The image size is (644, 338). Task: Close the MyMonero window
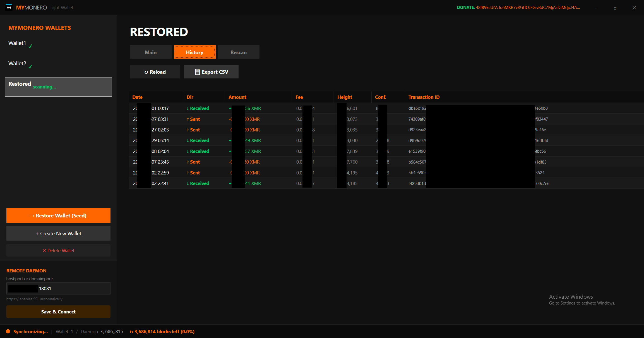634,8
